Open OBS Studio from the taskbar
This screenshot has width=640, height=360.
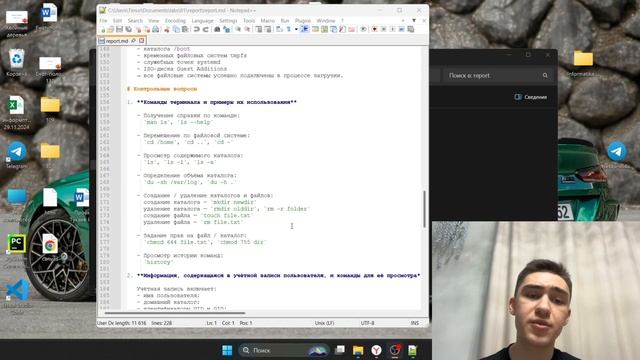point(394,350)
